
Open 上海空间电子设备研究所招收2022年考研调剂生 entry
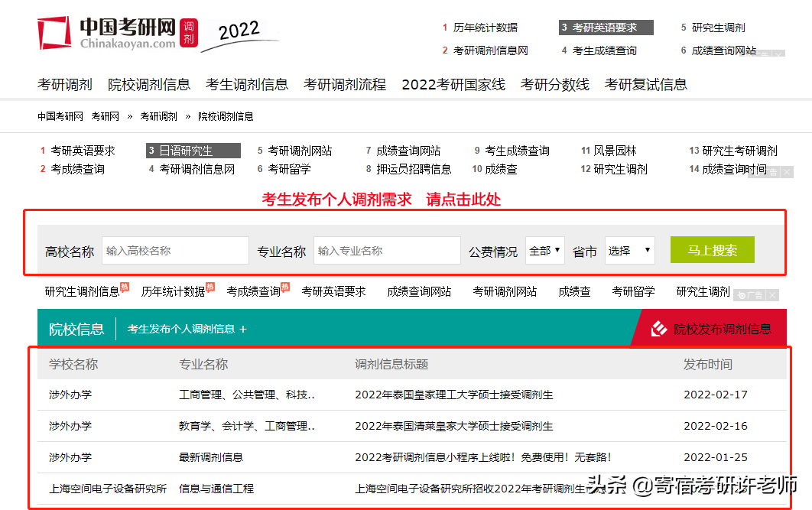[480, 489]
